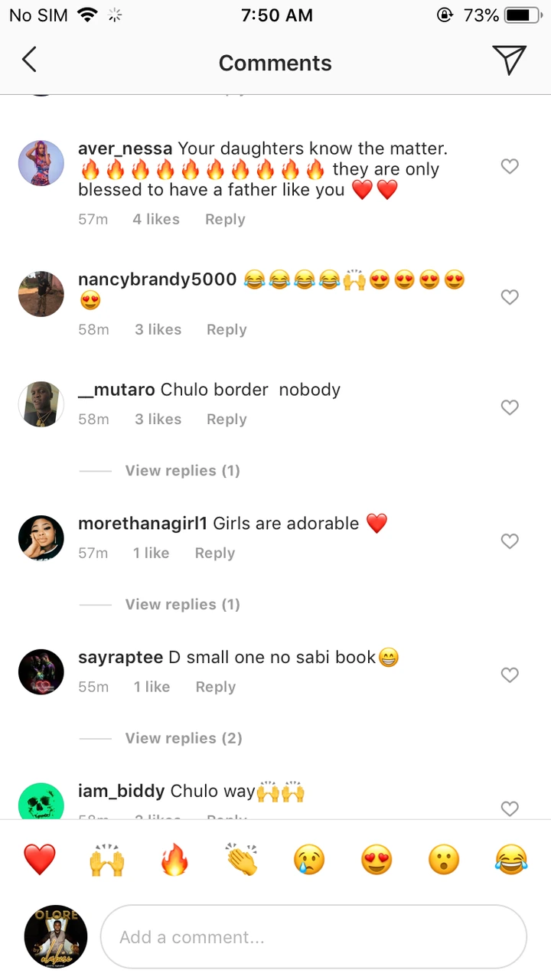The width and height of the screenshot is (551, 980).
Task: Insert the red heart emoji reaction
Action: click(x=40, y=860)
